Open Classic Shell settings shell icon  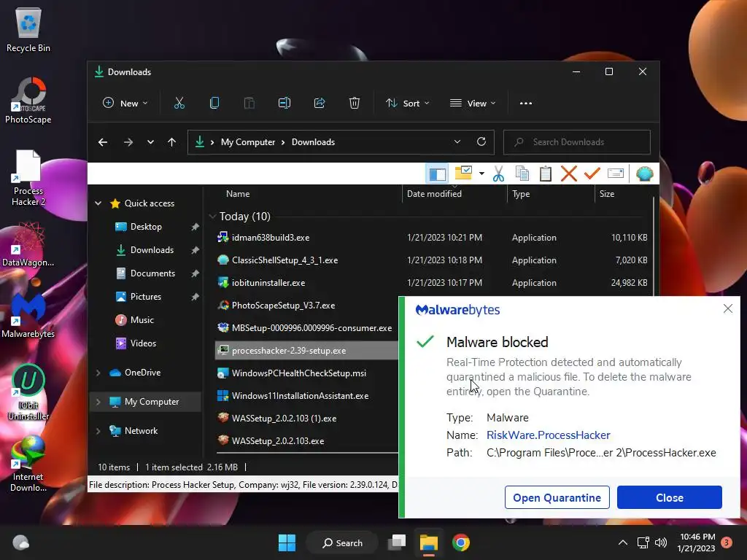pyautogui.click(x=645, y=174)
